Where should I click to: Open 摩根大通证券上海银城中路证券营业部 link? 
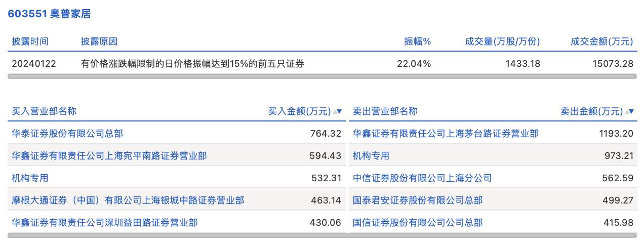coord(128,200)
